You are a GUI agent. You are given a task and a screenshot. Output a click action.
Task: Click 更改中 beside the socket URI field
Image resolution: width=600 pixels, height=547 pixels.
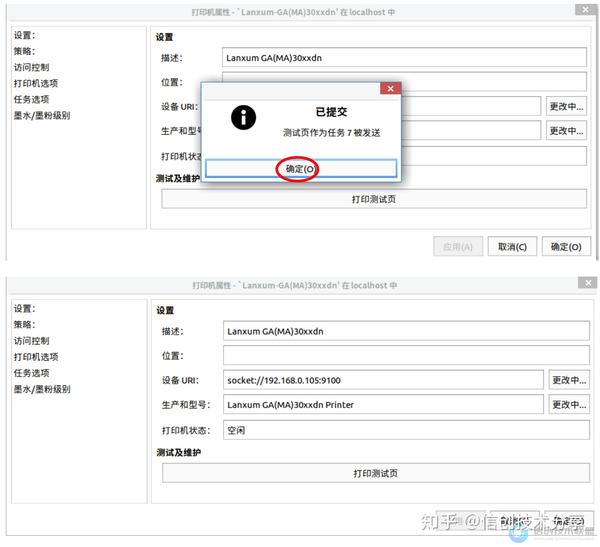click(x=569, y=380)
